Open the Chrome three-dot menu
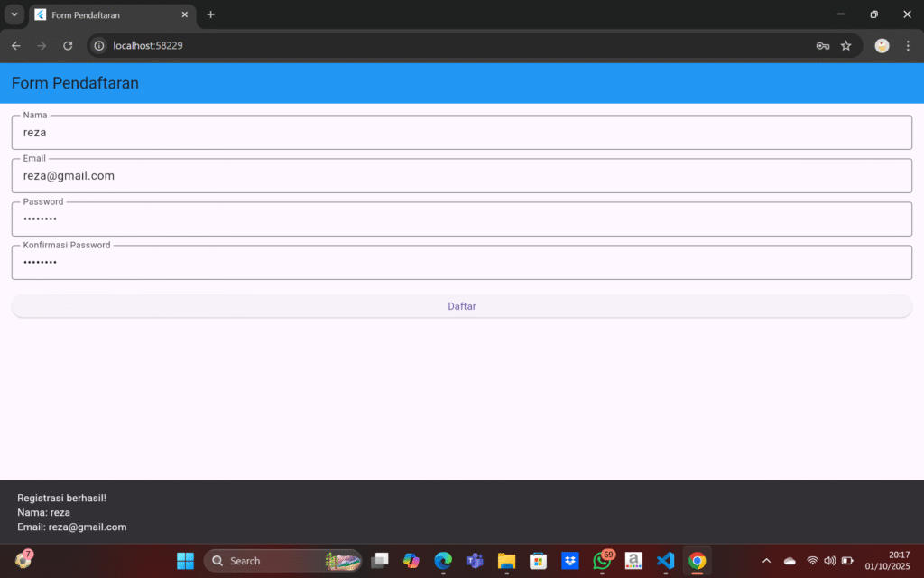This screenshot has width=924, height=578. (x=908, y=46)
